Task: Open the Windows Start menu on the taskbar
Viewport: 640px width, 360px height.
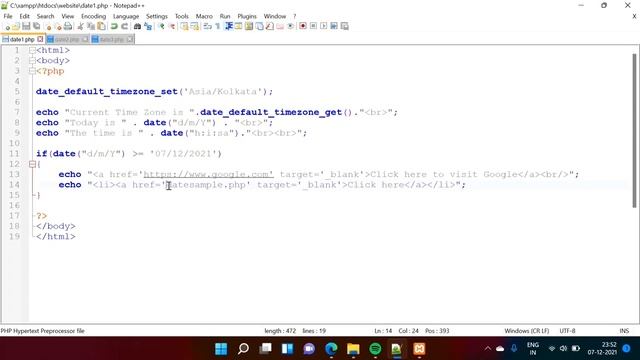Action: click(x=221, y=349)
